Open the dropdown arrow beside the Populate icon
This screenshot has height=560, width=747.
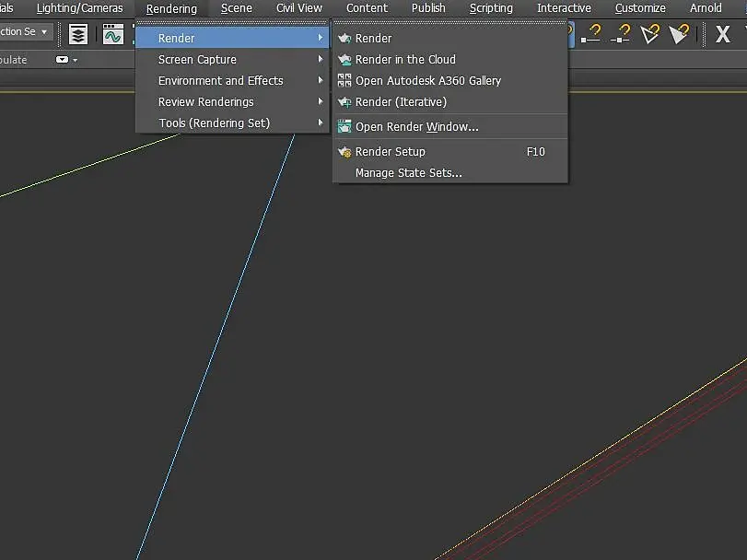75,60
